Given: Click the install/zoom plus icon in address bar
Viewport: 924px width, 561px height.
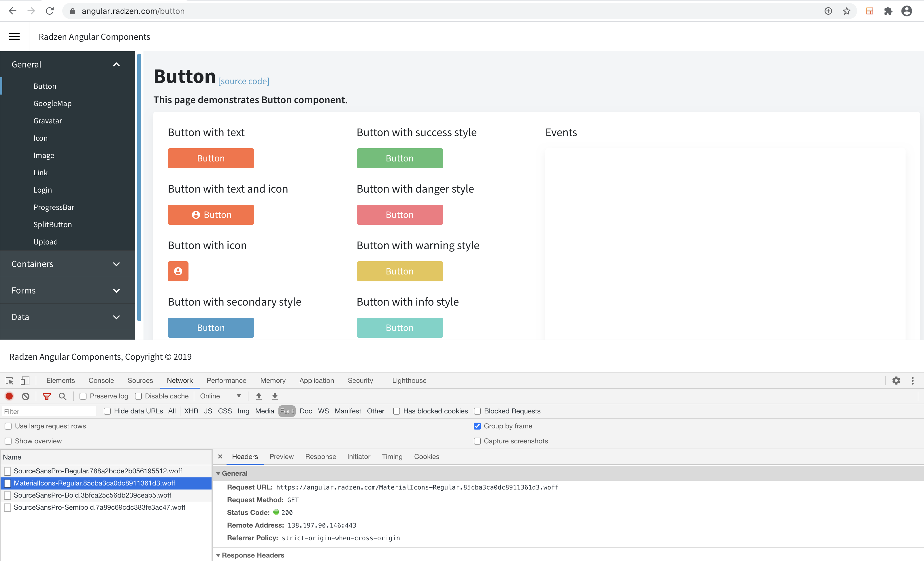Looking at the screenshot, I should tap(828, 11).
